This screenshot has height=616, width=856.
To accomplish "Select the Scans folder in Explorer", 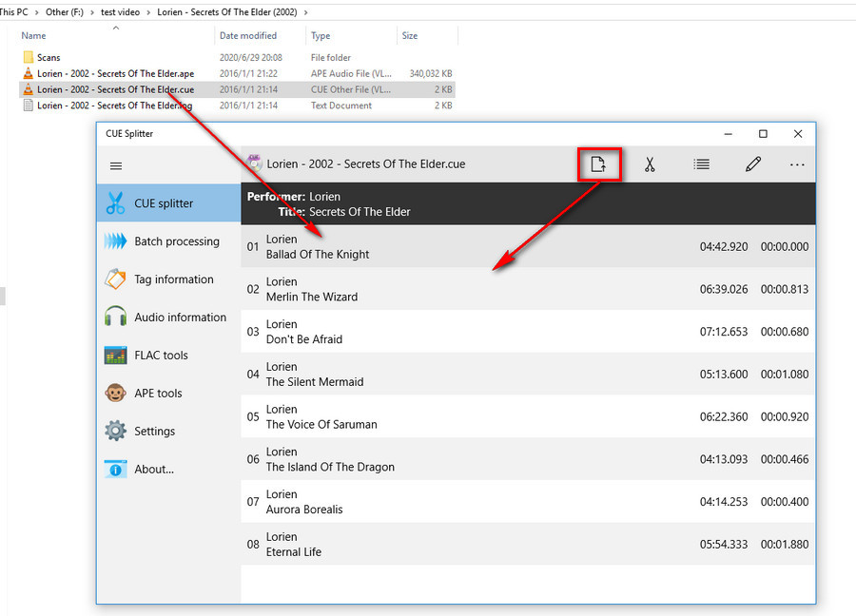I will click(x=49, y=58).
